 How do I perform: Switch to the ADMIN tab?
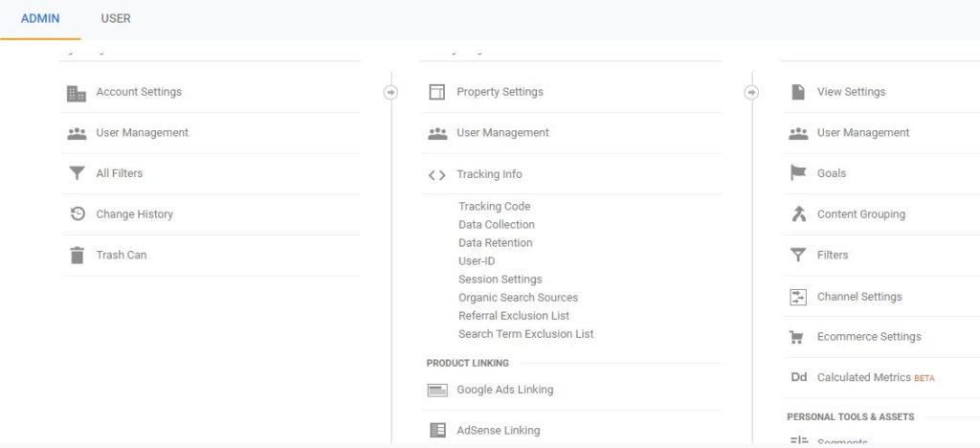[x=40, y=19]
